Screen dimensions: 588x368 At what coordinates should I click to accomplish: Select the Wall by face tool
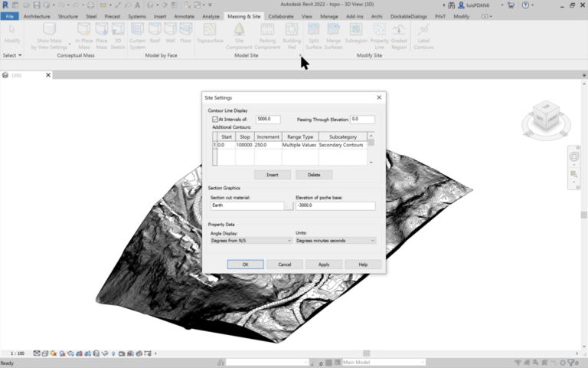[x=170, y=33]
